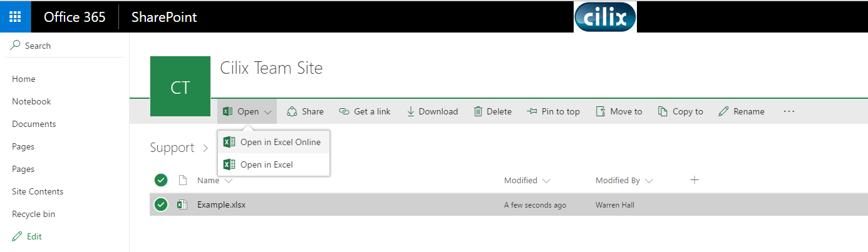Download the selected file
Image resolution: width=868 pixels, height=252 pixels.
coord(432,111)
